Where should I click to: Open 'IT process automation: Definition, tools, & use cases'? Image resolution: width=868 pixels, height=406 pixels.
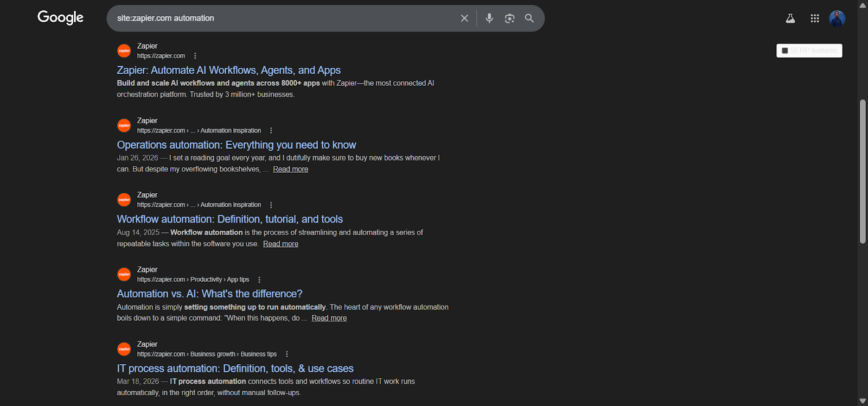(x=235, y=369)
